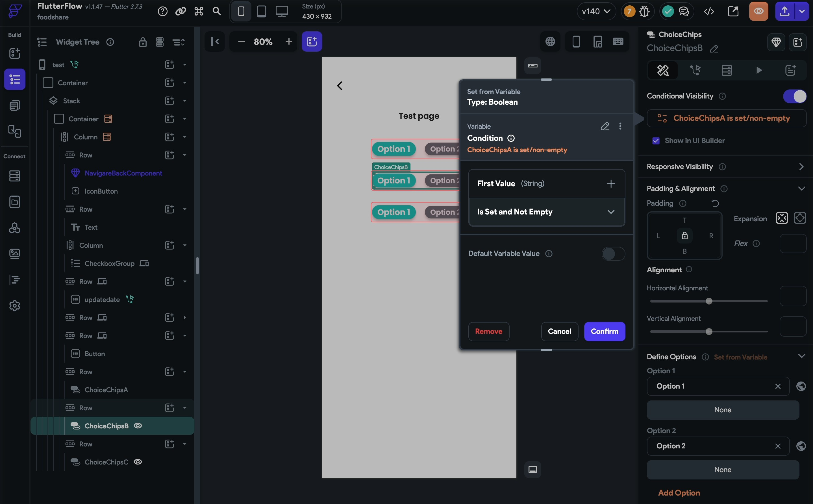Confirm the Set from Variable dialog

tap(605, 332)
